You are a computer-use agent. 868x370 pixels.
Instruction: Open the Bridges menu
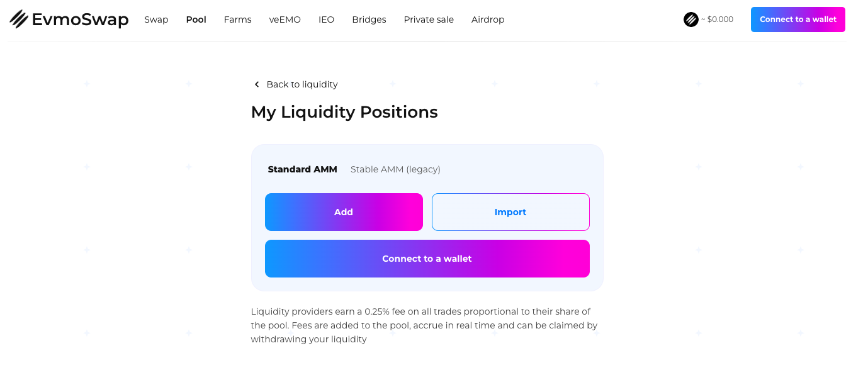(369, 20)
